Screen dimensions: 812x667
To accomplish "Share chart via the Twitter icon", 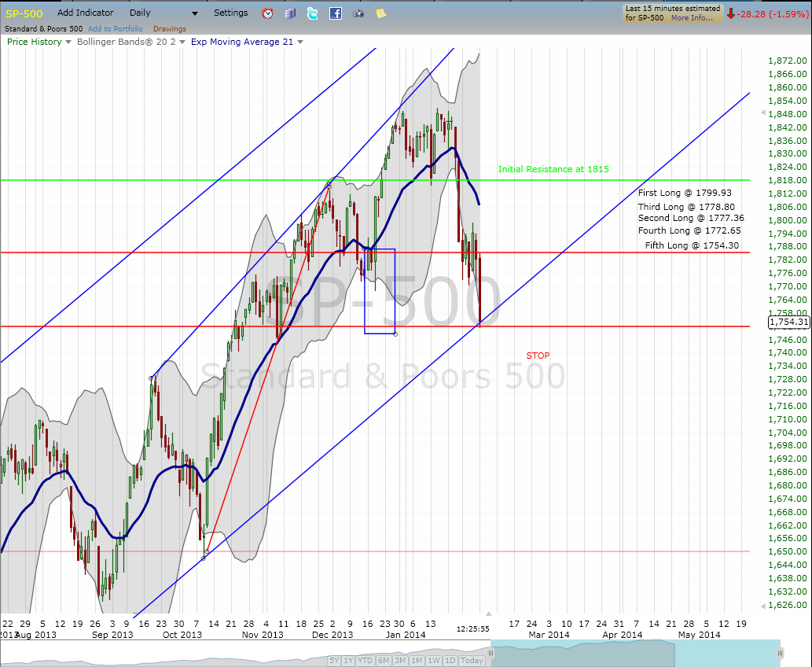I will [313, 13].
